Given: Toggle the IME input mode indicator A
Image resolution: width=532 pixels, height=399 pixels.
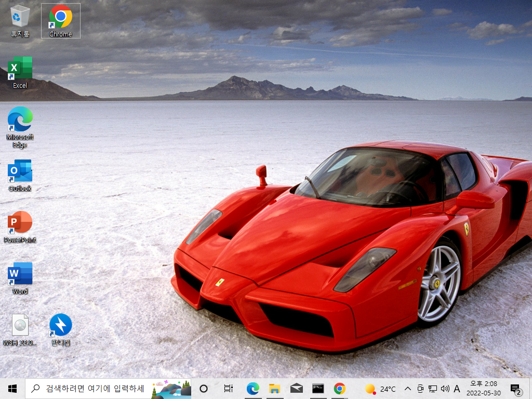Looking at the screenshot, I should pos(457,389).
